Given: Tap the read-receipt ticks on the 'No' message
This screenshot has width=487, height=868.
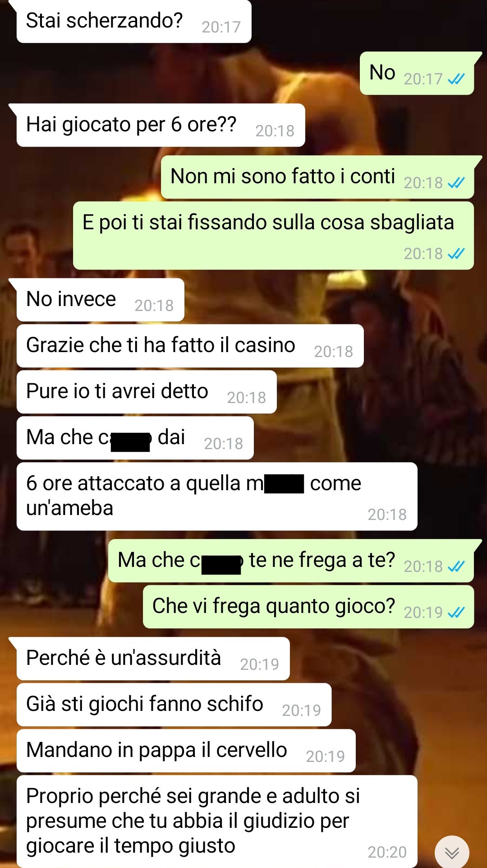Looking at the screenshot, I should [x=456, y=79].
